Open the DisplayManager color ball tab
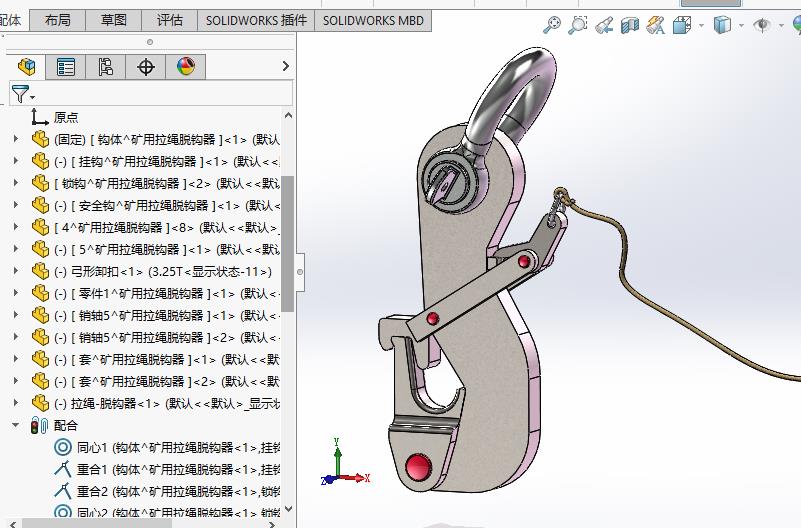801x528 pixels. click(185, 67)
